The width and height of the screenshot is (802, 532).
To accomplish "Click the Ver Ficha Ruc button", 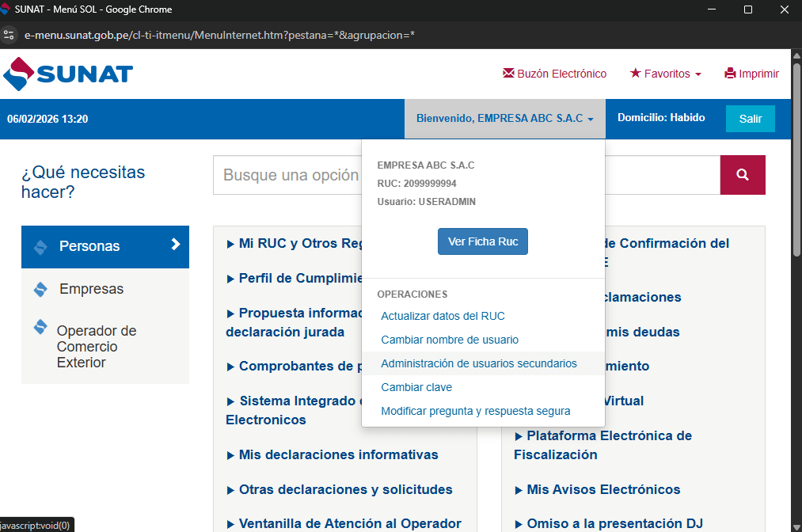I will pyautogui.click(x=483, y=241).
